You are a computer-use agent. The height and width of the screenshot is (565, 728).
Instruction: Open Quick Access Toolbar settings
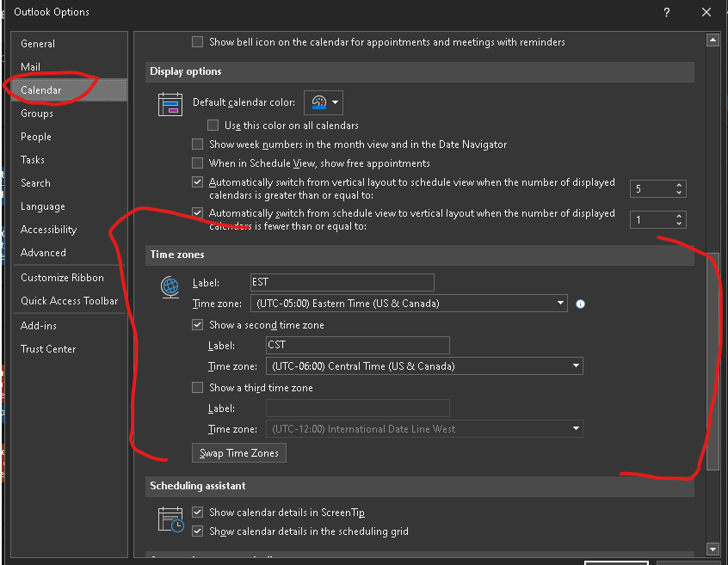[69, 301]
